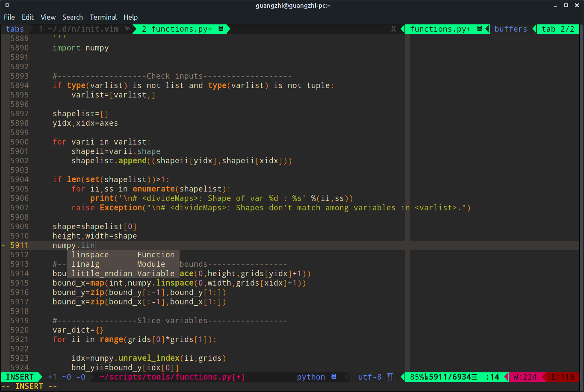Open the Search menu
Viewport: 584px width, 392px height.
click(72, 17)
